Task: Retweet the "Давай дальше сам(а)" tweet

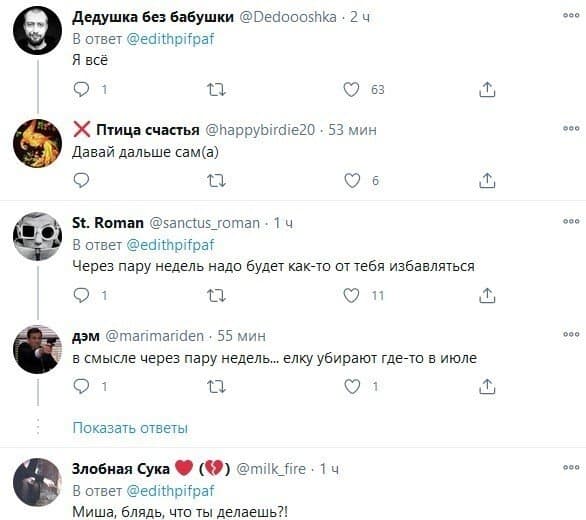Action: click(216, 181)
